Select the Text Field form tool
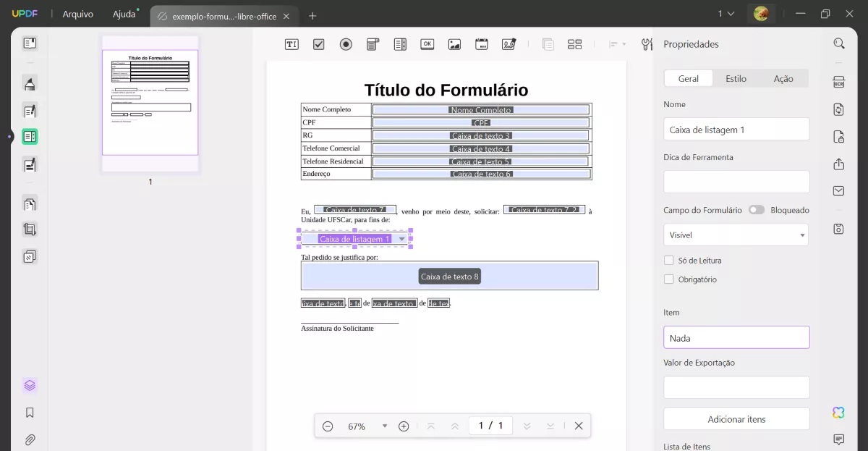This screenshot has width=868, height=451. [292, 43]
